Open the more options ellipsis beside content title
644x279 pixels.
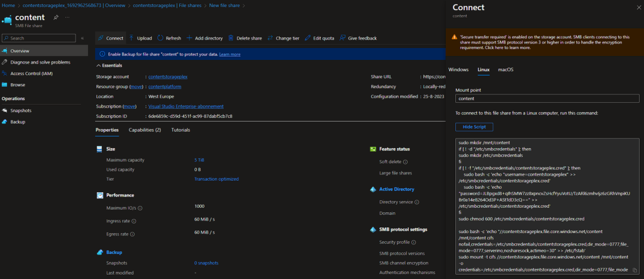(x=67, y=17)
